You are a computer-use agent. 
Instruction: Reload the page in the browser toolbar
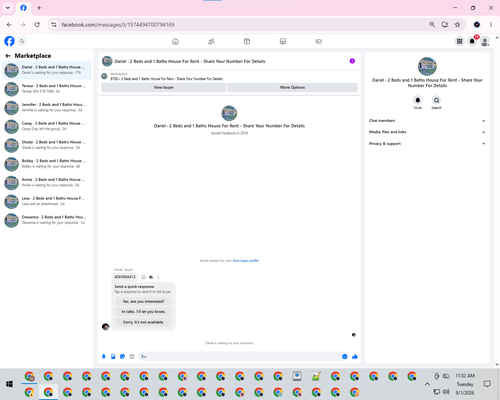(37, 25)
